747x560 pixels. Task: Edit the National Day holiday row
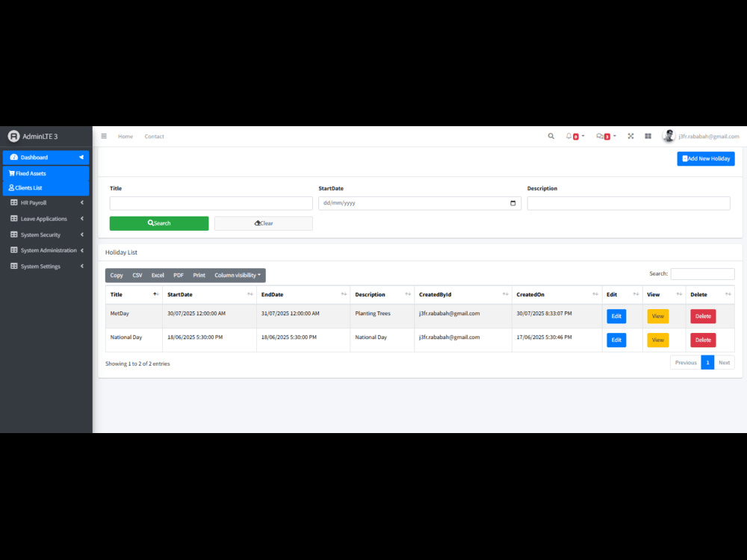(x=616, y=340)
